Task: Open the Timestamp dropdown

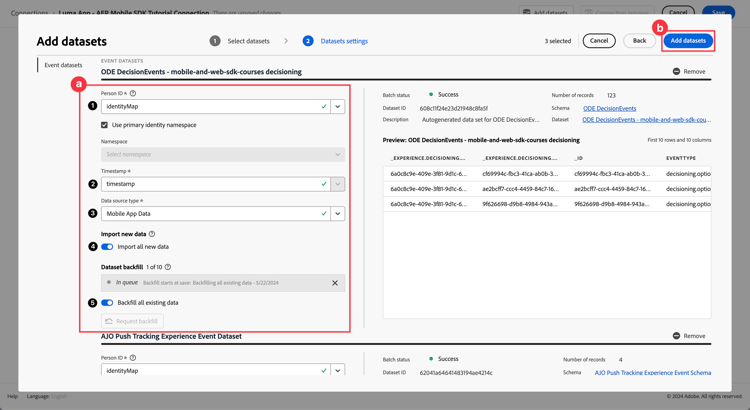Action: [338, 184]
